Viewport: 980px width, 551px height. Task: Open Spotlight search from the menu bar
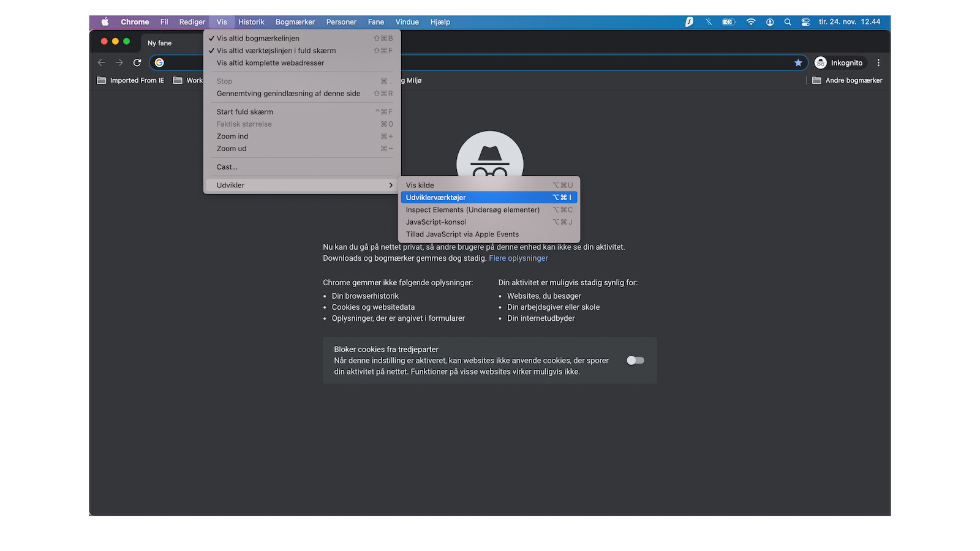pos(787,21)
